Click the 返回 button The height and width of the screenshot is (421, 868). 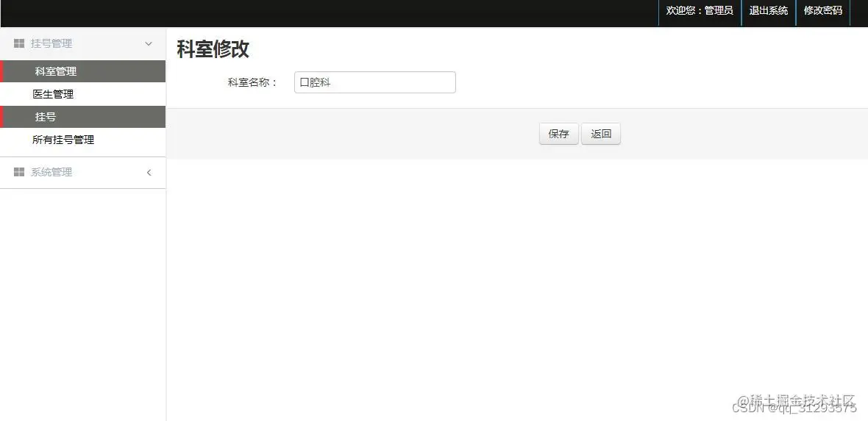click(601, 134)
